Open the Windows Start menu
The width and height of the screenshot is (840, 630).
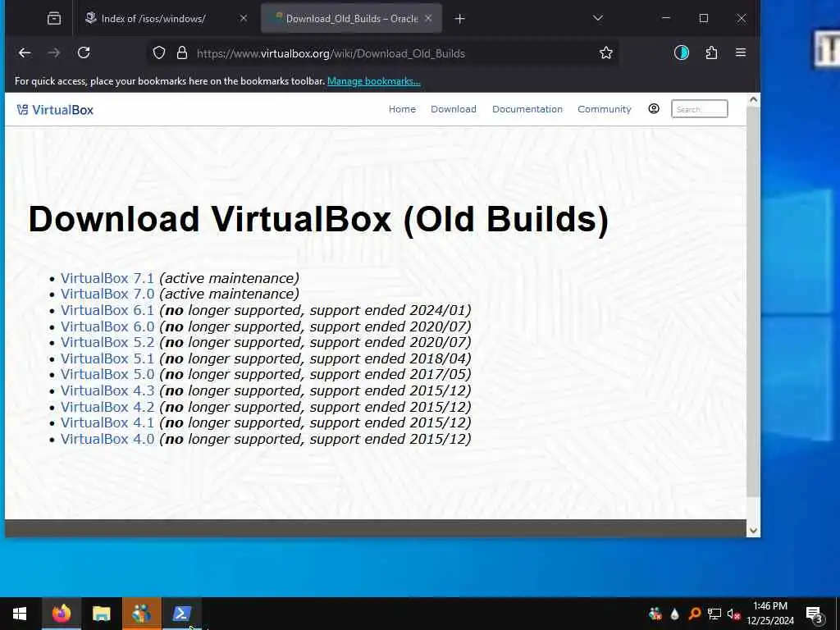(20, 614)
